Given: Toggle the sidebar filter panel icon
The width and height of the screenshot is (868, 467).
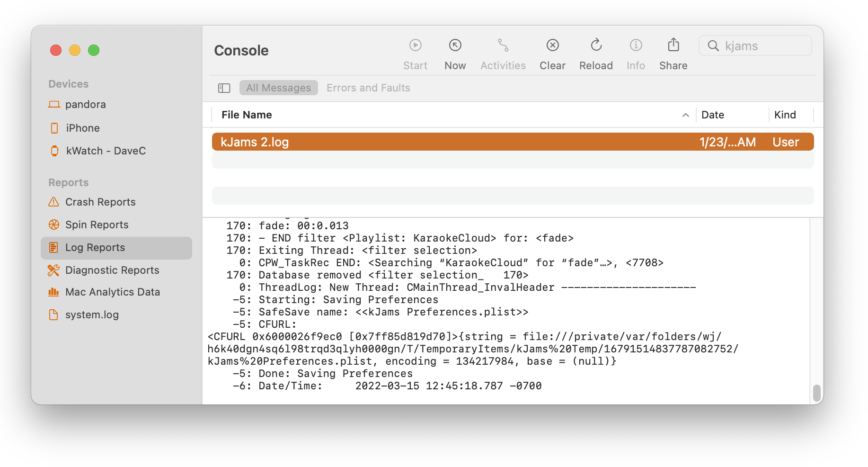Looking at the screenshot, I should 224,88.
